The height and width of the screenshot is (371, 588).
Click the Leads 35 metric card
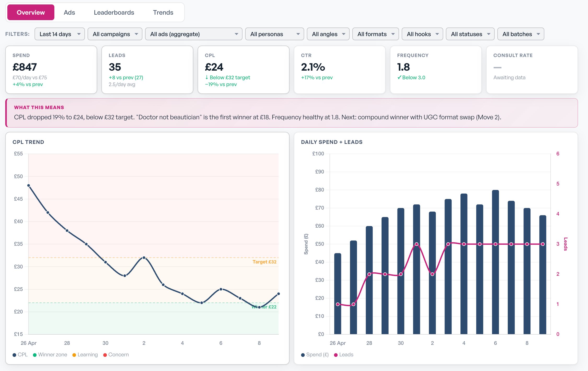(147, 70)
